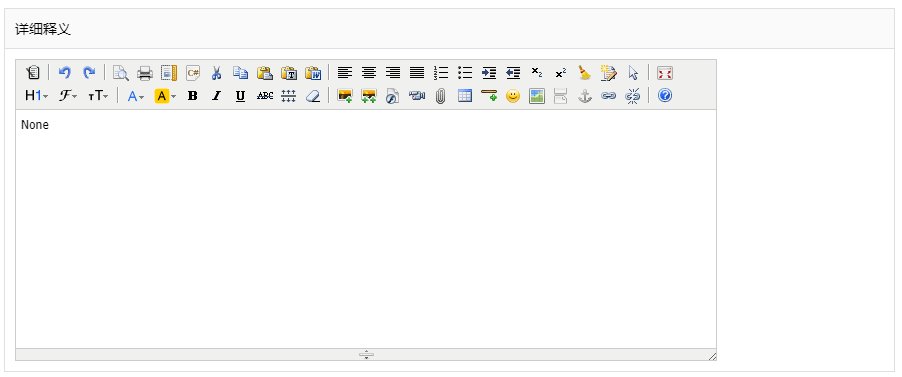
Task: Insert a numbered list
Action: [x=441, y=73]
